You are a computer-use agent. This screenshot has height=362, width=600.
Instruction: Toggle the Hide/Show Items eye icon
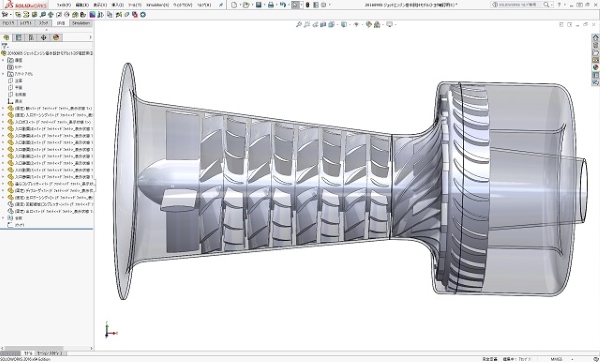pyautogui.click(x=356, y=24)
